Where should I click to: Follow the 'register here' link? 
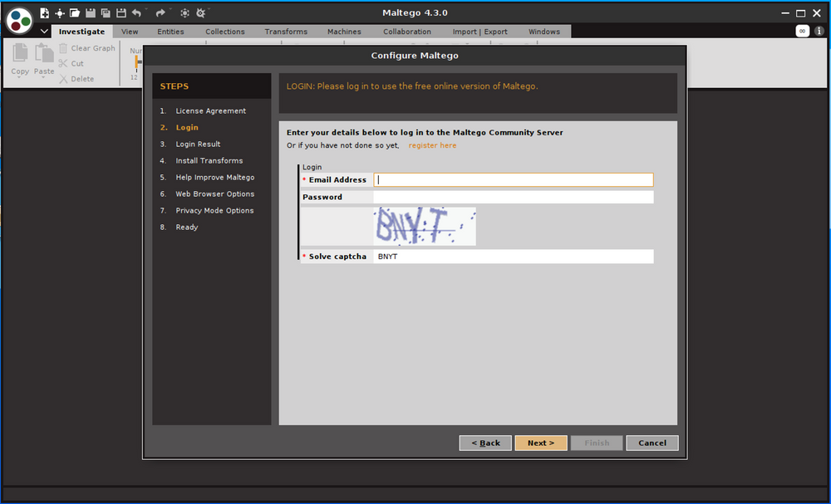tap(432, 145)
